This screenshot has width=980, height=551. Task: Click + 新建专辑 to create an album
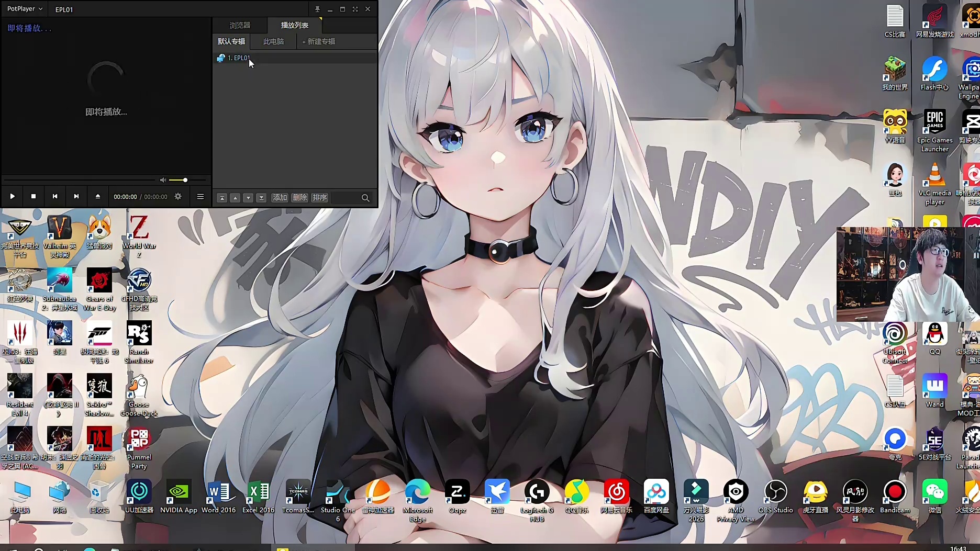tap(318, 41)
